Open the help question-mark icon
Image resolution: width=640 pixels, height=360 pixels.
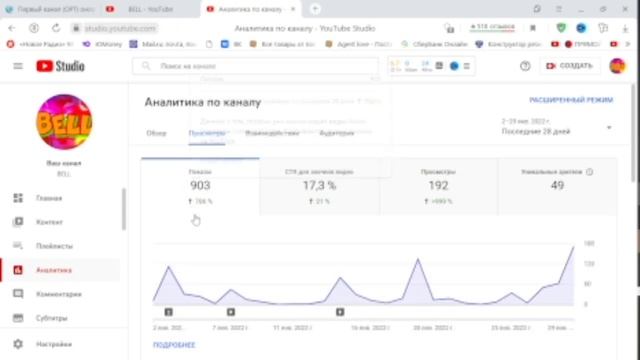(x=525, y=66)
